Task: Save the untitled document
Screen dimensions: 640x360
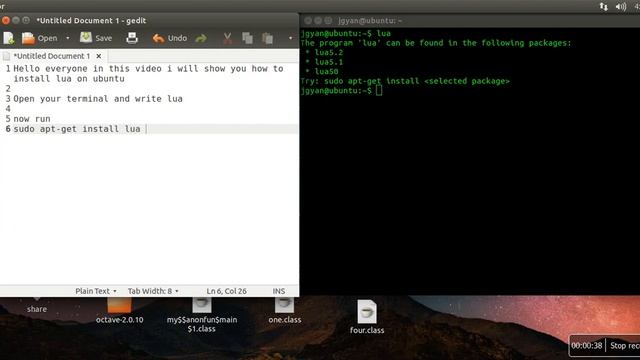Action: pos(96,38)
